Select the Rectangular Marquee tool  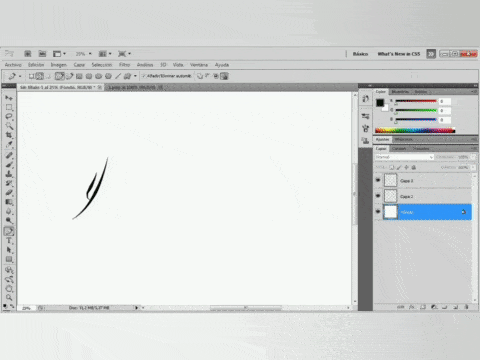(x=9, y=107)
